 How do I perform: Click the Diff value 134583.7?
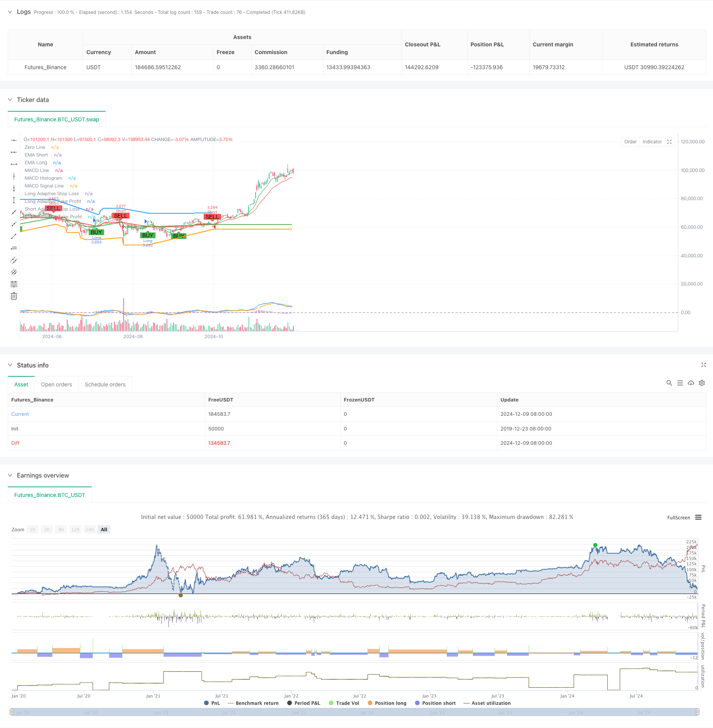pyautogui.click(x=219, y=443)
